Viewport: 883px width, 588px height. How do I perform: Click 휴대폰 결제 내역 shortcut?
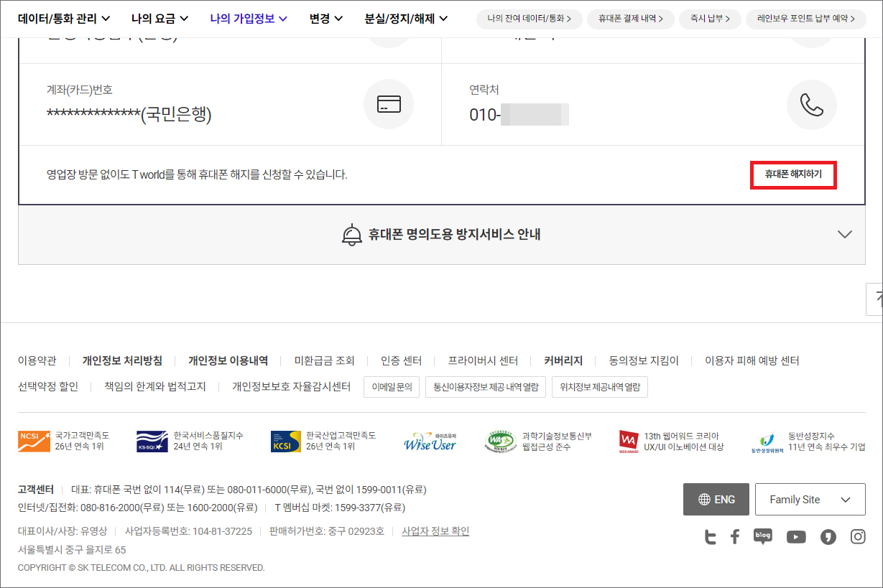pyautogui.click(x=630, y=19)
